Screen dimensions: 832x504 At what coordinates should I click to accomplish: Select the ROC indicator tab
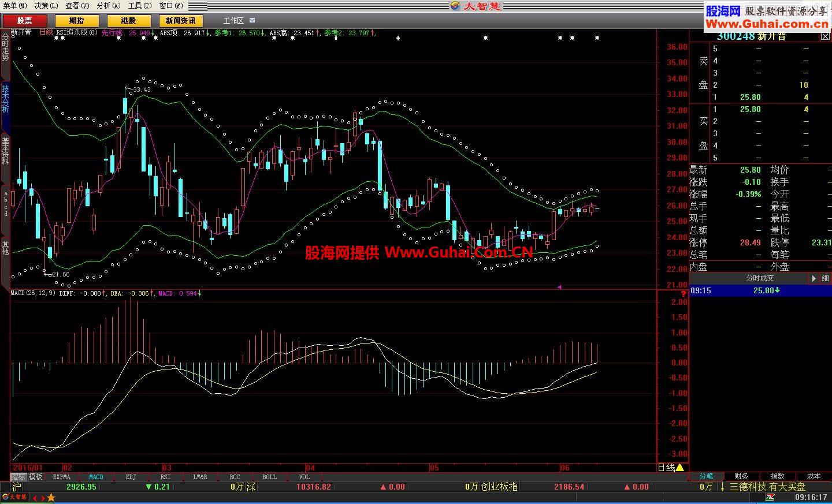235,477
